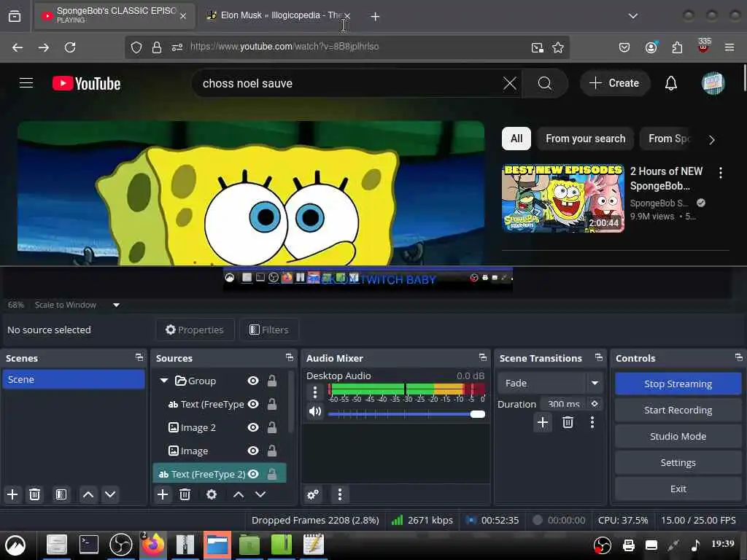Lock the Image 2 source

(x=271, y=427)
